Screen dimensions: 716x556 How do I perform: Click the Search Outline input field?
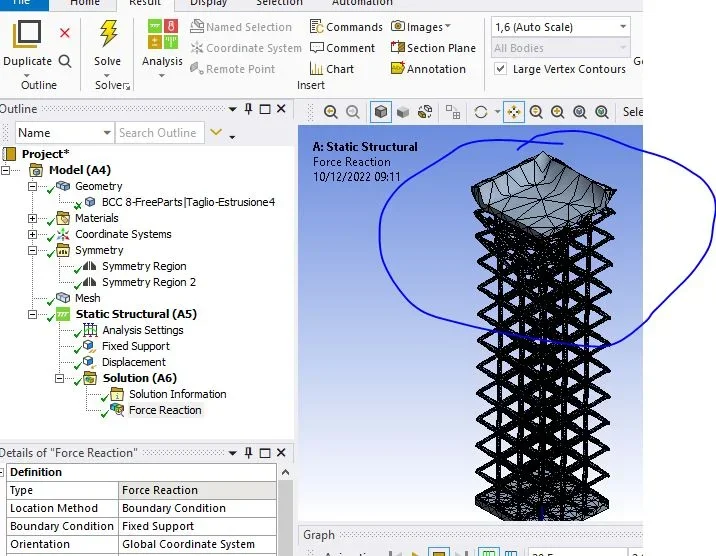159,133
